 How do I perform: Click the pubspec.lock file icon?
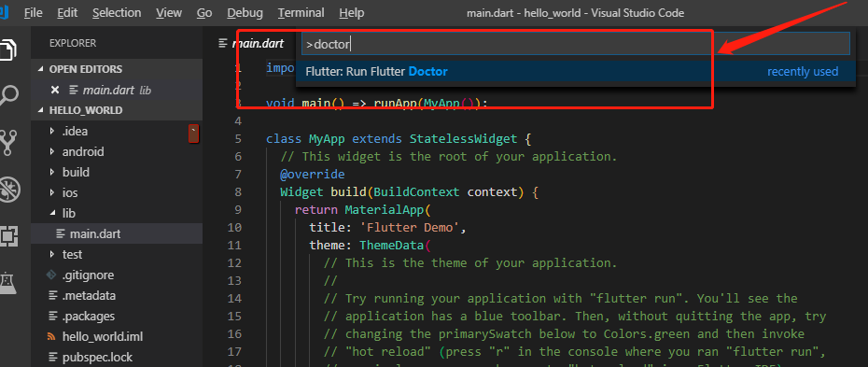pyautogui.click(x=52, y=357)
